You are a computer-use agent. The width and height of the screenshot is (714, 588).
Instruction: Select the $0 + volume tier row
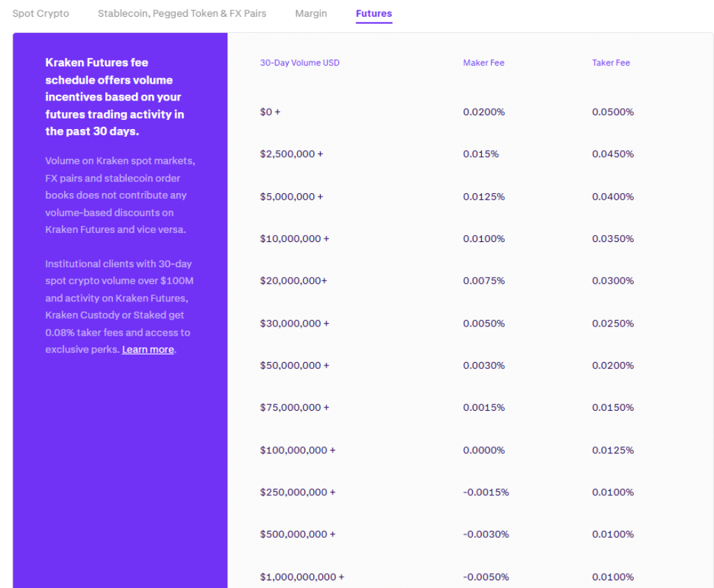(x=271, y=112)
